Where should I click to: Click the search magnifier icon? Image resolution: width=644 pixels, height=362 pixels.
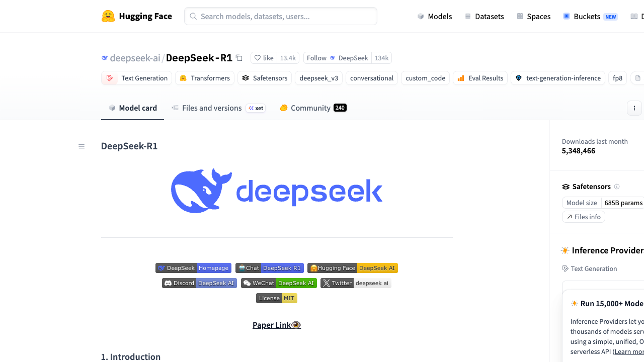[x=193, y=16]
